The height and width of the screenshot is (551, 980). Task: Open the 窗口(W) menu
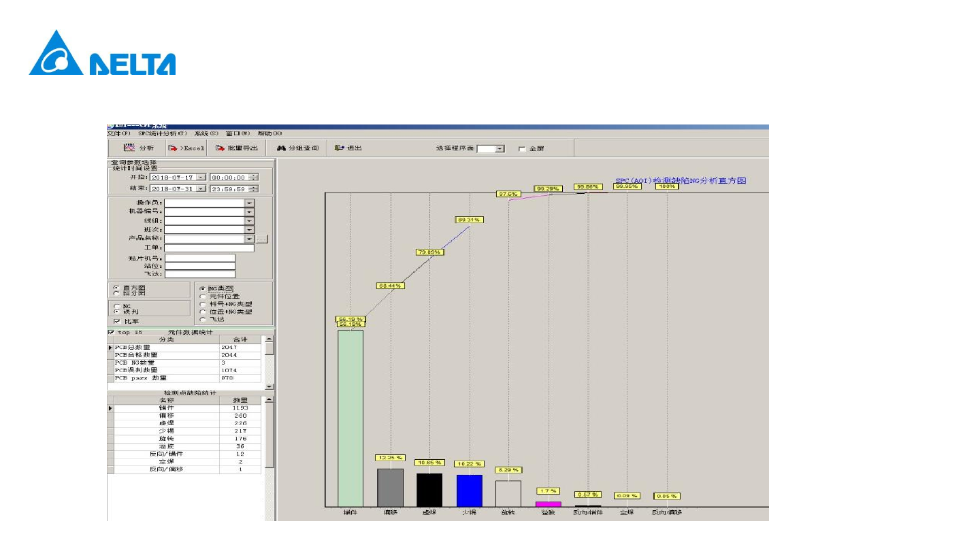coord(238,133)
